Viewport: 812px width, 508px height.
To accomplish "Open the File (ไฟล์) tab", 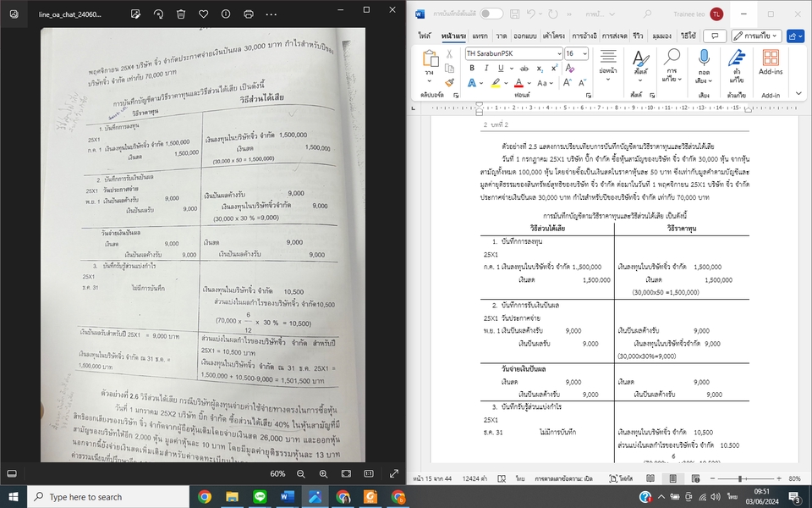I will pos(425,36).
